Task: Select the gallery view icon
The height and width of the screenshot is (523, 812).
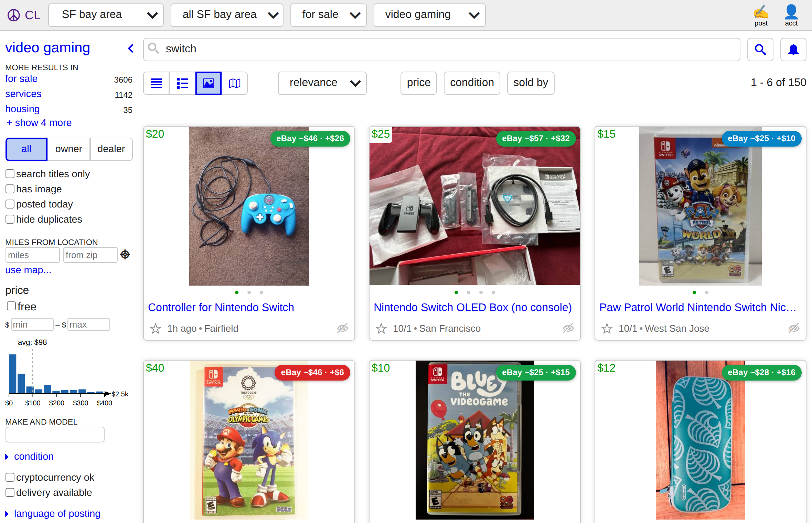Action: (x=209, y=83)
